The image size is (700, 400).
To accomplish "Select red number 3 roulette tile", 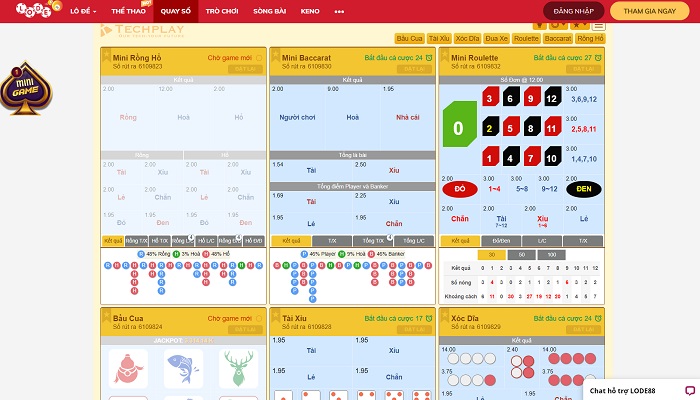I will [490, 97].
